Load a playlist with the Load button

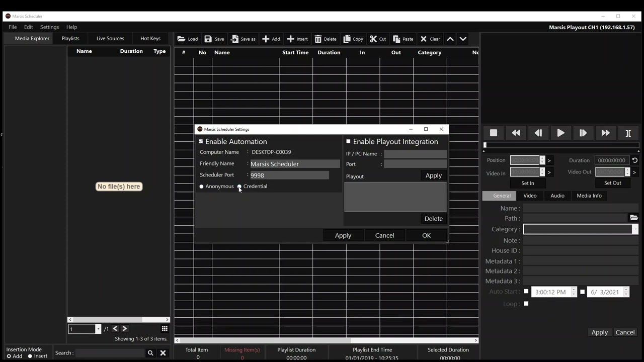click(x=187, y=39)
